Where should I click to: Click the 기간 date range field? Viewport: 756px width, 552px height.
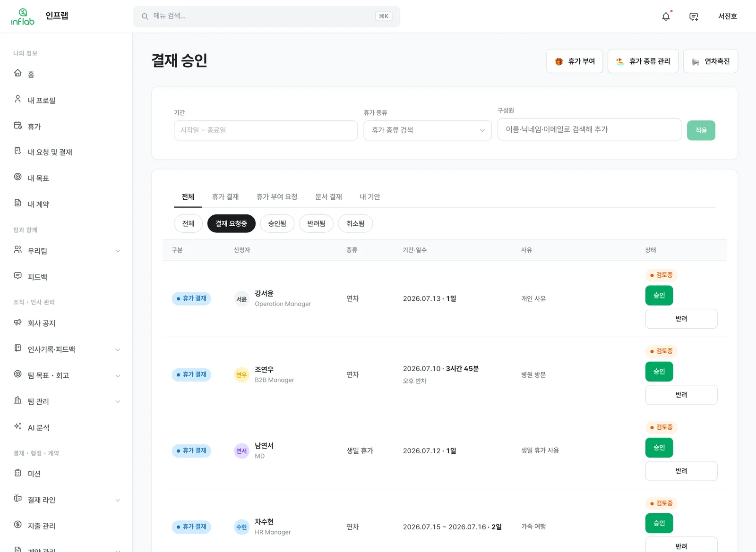(x=266, y=130)
